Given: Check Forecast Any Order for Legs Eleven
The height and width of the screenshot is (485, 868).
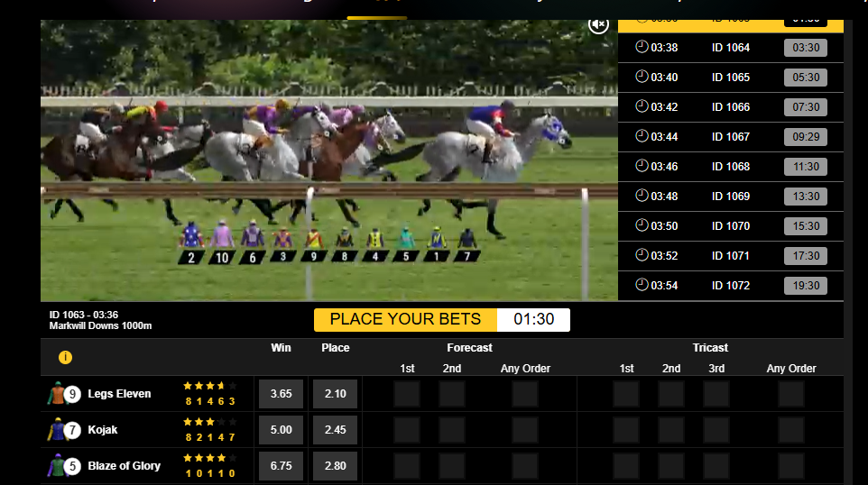Looking at the screenshot, I should point(525,394).
